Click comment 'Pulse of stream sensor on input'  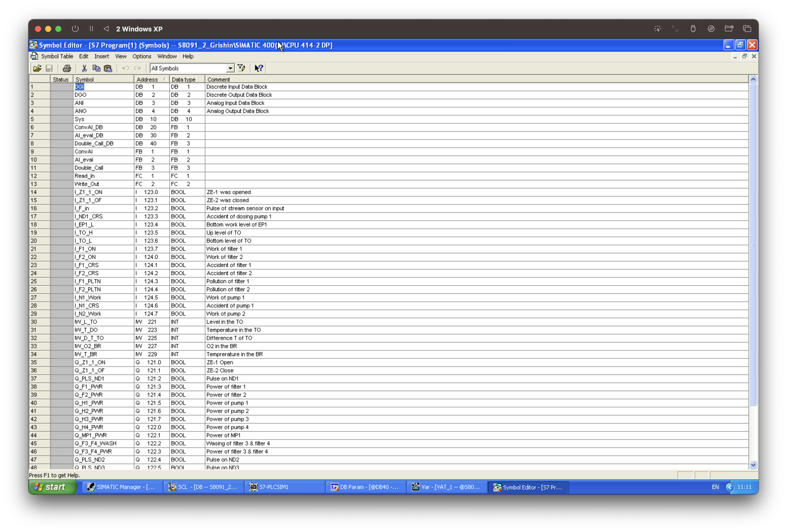pos(245,208)
